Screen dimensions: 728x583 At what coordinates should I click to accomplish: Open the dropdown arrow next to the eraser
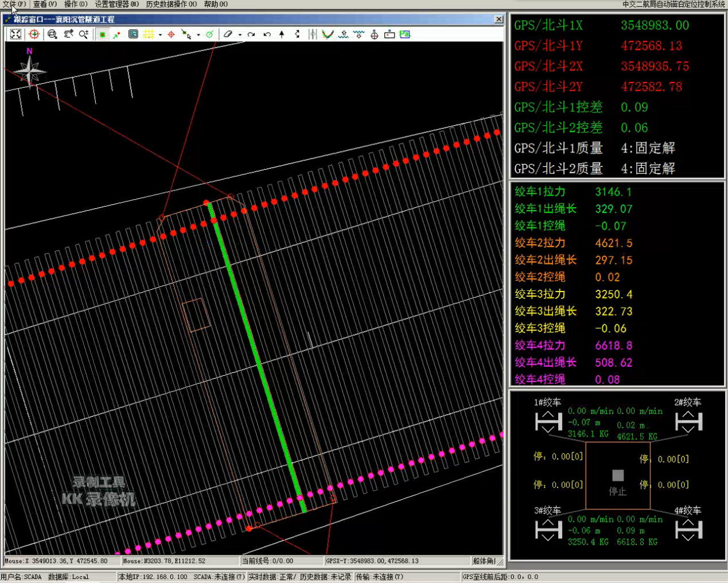tap(240, 35)
